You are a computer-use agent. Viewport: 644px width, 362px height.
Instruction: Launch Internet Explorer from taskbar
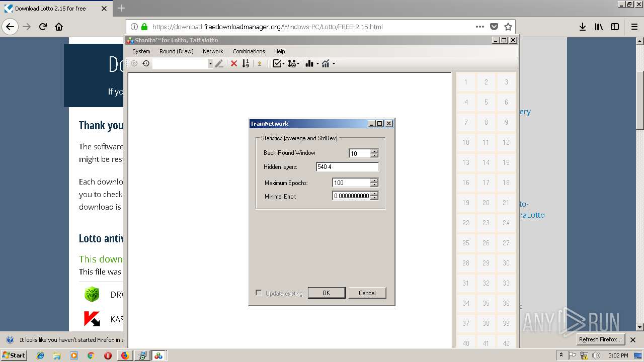(40, 355)
